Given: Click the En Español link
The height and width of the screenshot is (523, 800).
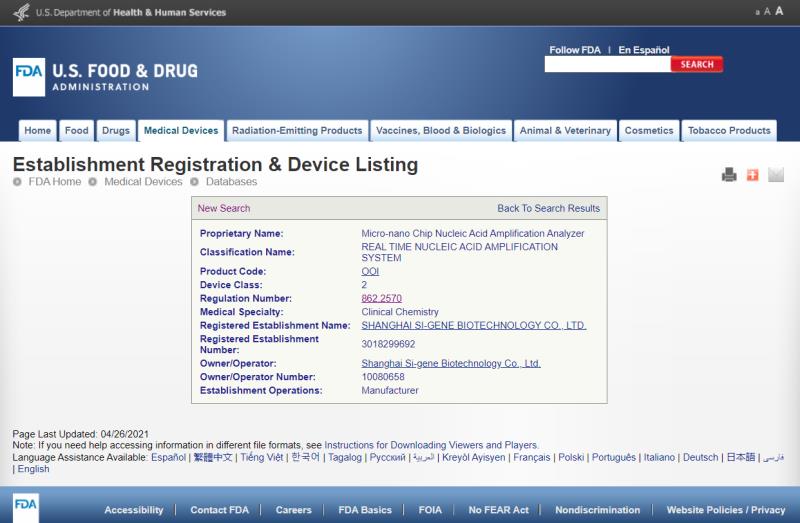Looking at the screenshot, I should [x=643, y=50].
